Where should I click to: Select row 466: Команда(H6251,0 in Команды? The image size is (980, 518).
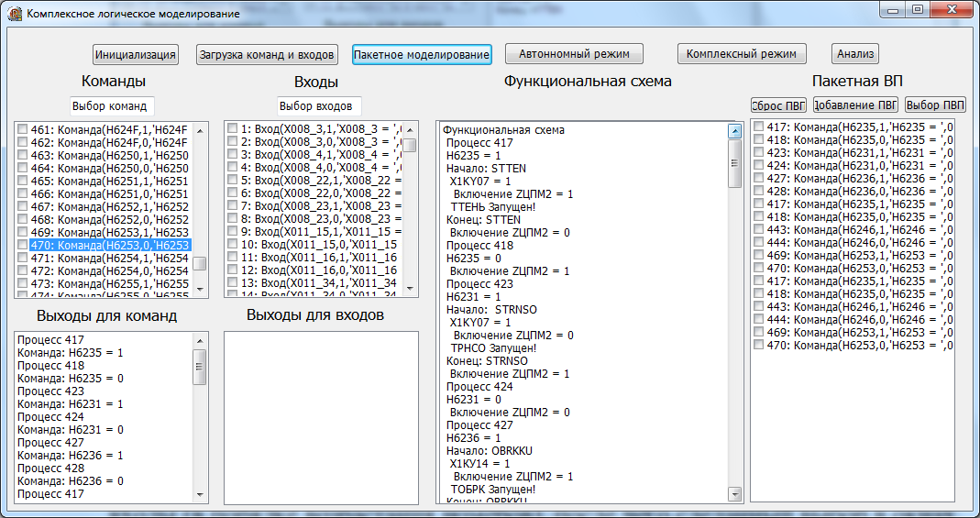pyautogui.click(x=110, y=193)
